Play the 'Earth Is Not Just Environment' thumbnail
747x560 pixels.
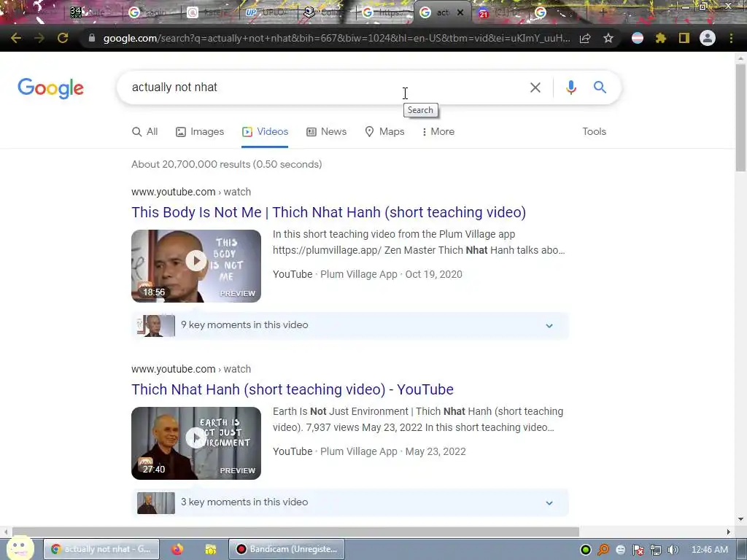tap(196, 443)
